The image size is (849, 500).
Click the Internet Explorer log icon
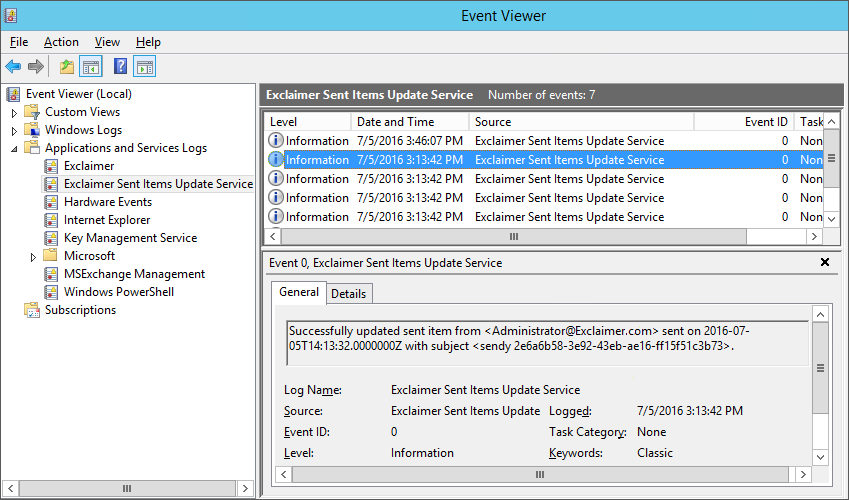(x=51, y=220)
